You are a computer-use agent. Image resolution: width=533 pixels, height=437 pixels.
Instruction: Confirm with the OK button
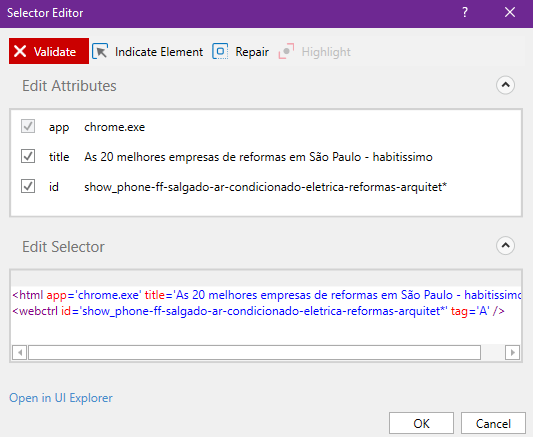click(x=422, y=423)
